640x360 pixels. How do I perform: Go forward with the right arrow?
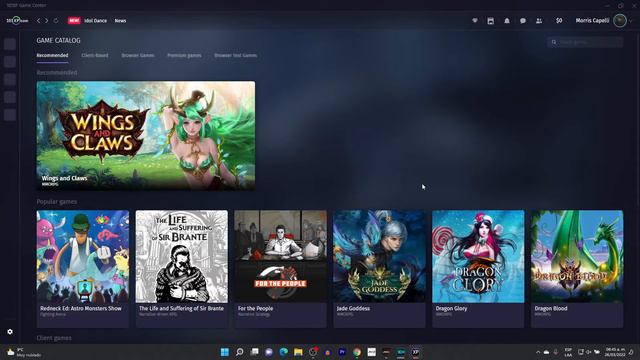point(47,20)
